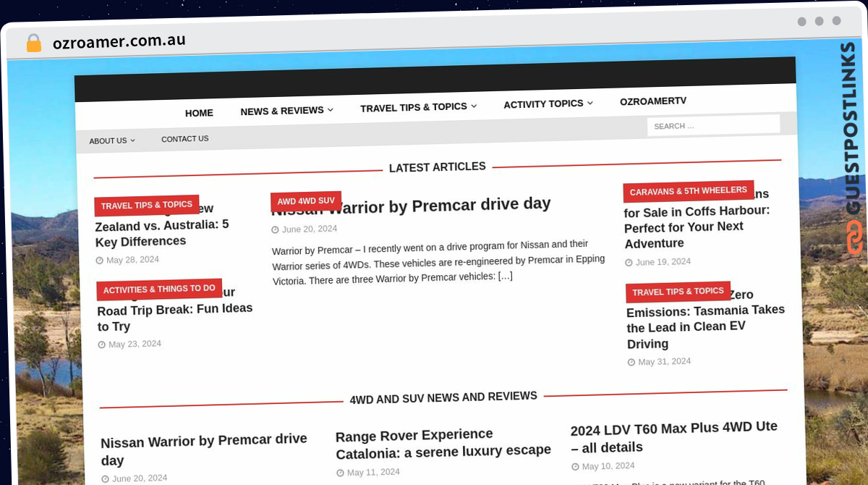The width and height of the screenshot is (868, 485).
Task: Click into the Search field
Action: (x=713, y=125)
